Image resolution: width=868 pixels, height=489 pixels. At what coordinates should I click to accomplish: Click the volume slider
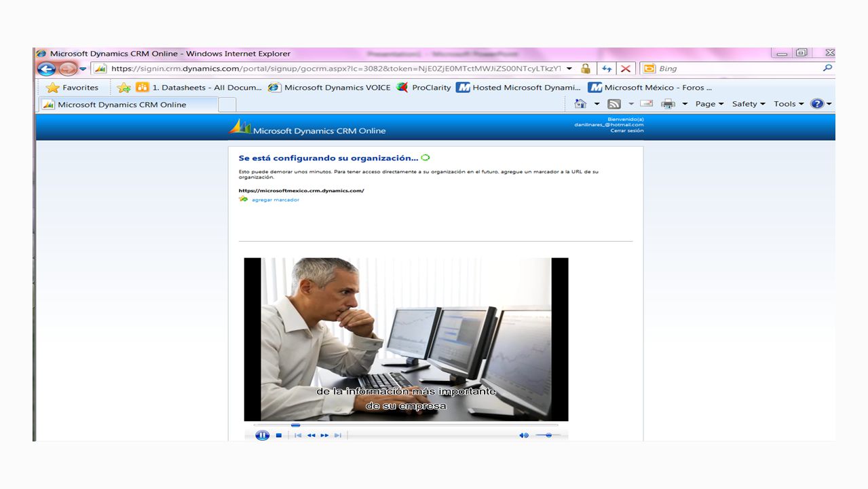(x=548, y=435)
